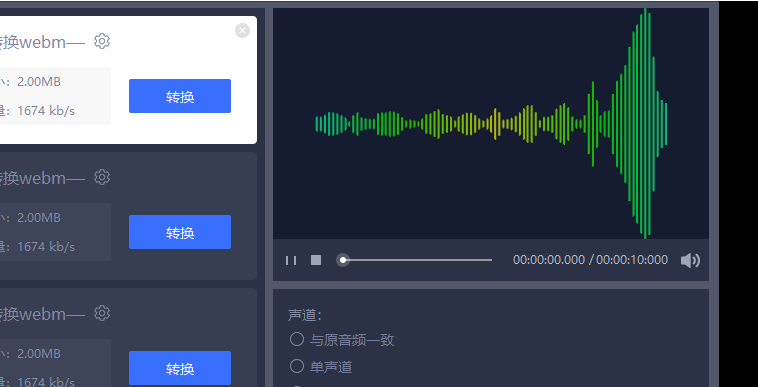
Task: Remove the highlighted file with the X icon
Action: coord(242,30)
